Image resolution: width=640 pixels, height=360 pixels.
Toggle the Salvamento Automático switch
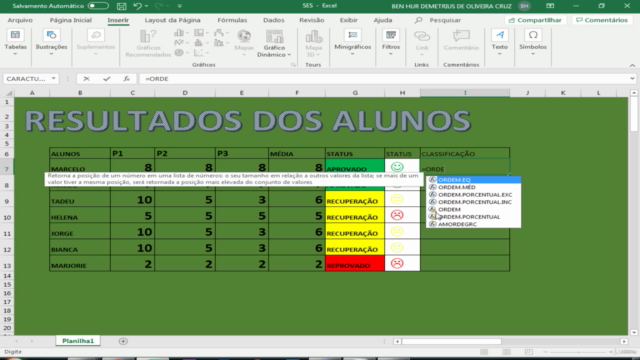pyautogui.click(x=98, y=6)
